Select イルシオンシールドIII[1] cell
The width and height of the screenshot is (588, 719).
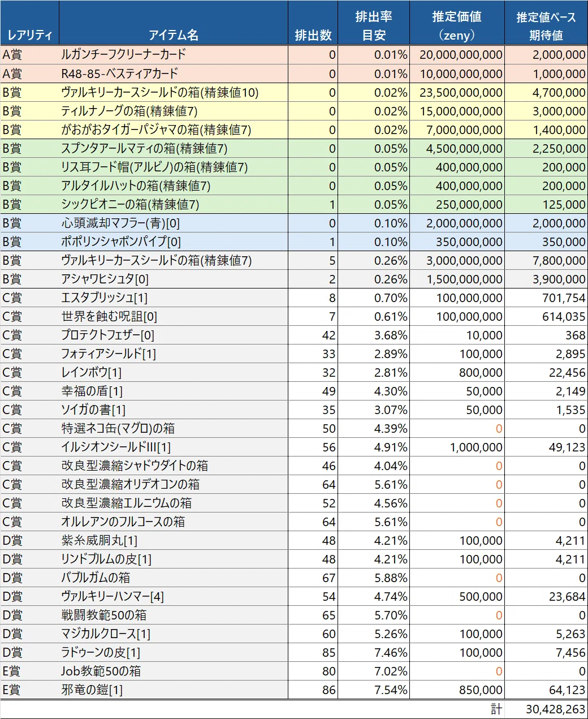(x=174, y=447)
